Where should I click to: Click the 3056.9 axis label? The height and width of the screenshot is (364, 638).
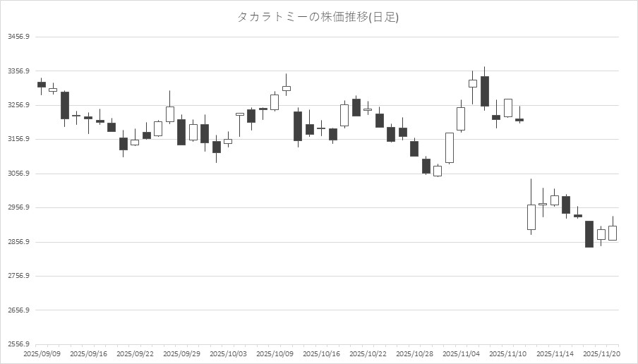tap(18, 174)
